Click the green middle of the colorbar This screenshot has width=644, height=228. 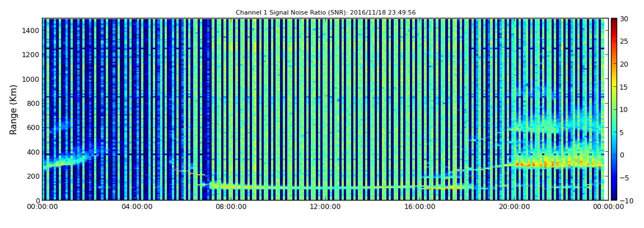614,110
